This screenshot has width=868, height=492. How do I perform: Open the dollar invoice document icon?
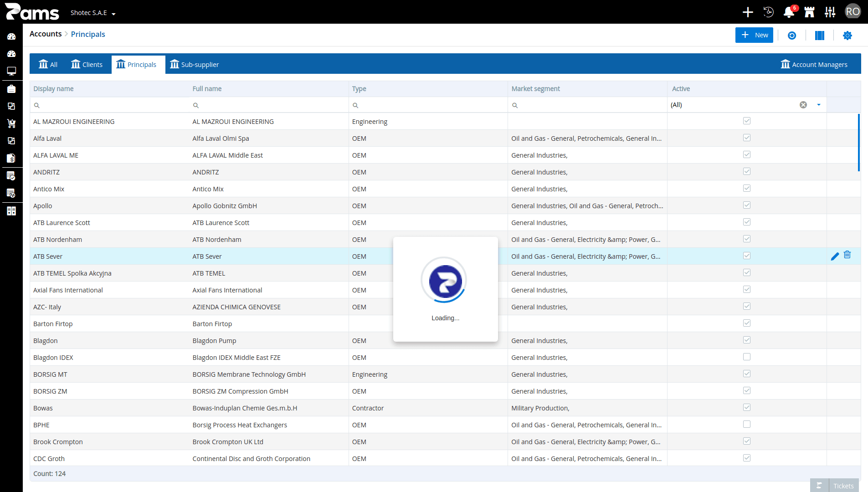coord(11,158)
